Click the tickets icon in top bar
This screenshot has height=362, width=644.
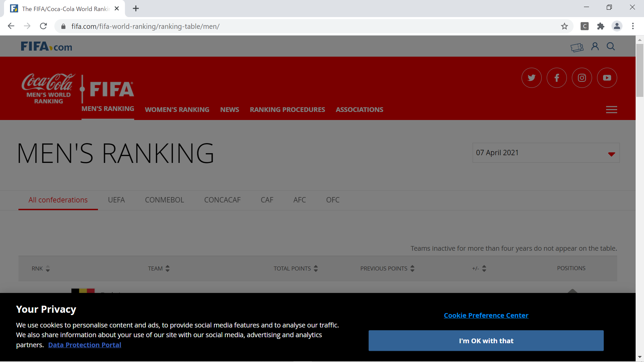click(x=577, y=48)
